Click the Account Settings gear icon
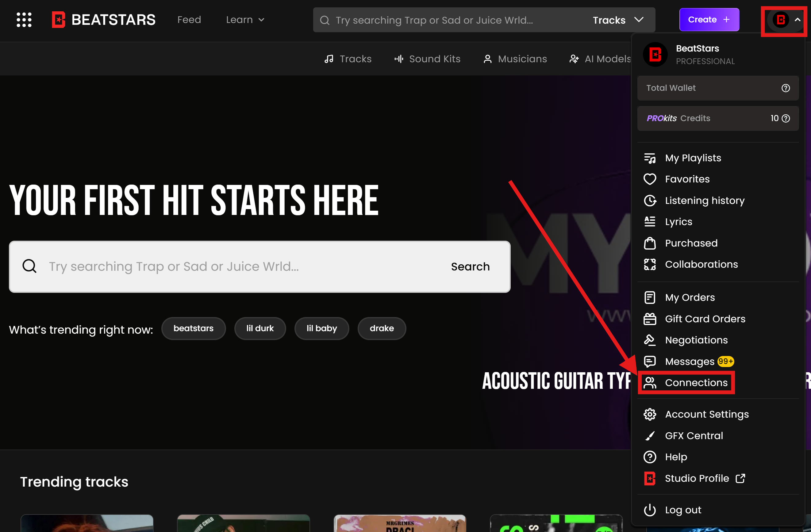Viewport: 811px width, 532px height. (x=649, y=414)
